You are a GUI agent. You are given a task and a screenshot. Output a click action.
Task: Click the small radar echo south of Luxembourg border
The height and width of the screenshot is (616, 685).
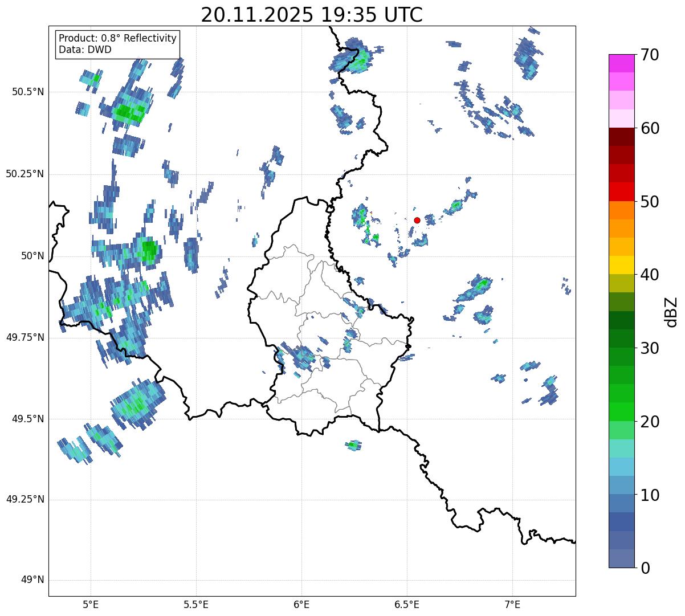[x=353, y=445]
